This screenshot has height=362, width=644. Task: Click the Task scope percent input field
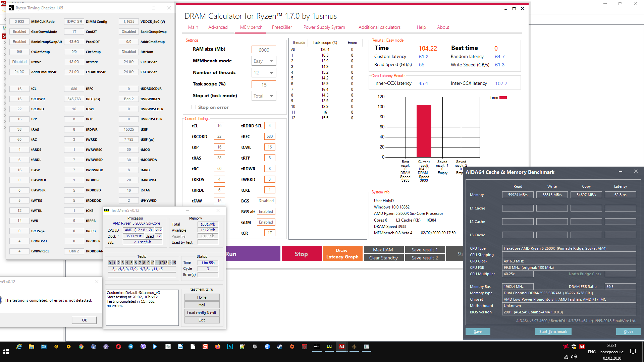pyautogui.click(x=264, y=84)
